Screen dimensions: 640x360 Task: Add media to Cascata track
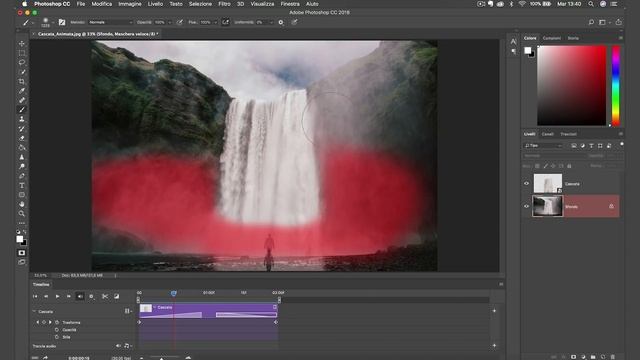(494, 311)
